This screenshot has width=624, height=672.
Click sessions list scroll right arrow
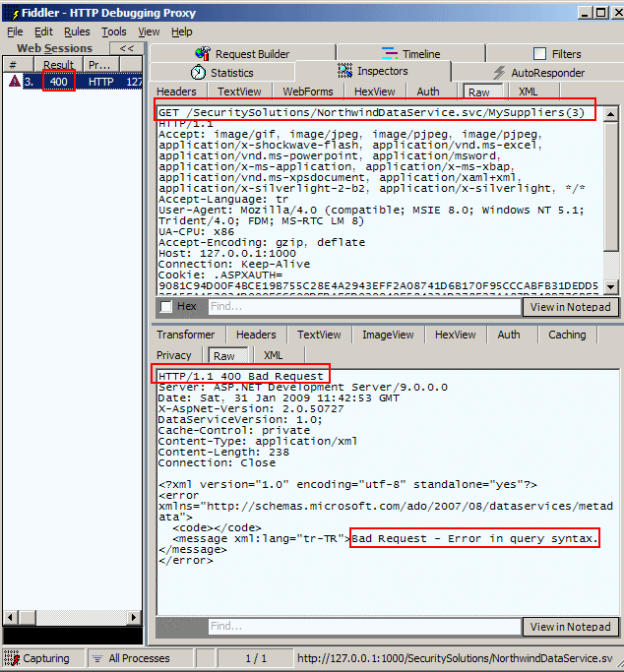click(x=134, y=617)
